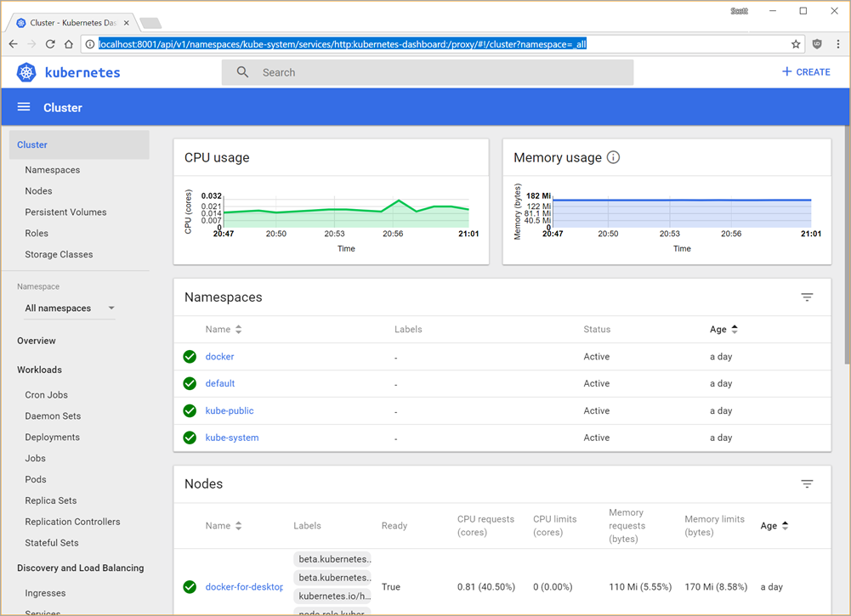Open the hamburger navigation menu
851x616 pixels.
point(24,107)
